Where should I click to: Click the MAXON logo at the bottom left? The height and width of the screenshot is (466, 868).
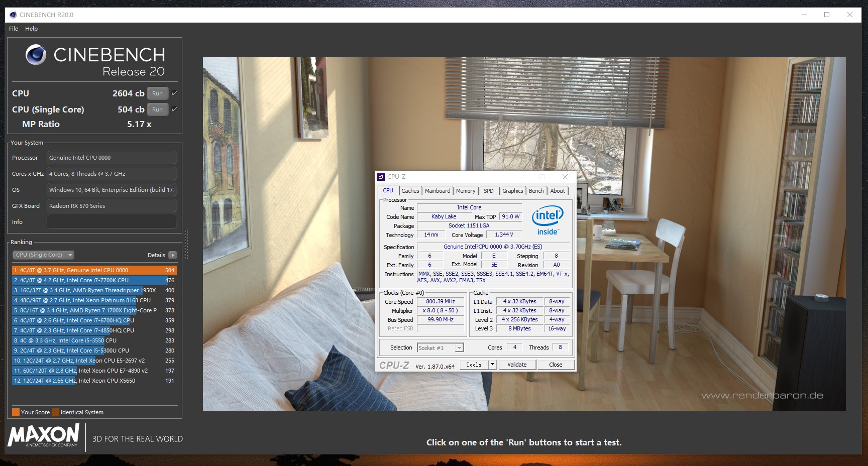[44, 435]
